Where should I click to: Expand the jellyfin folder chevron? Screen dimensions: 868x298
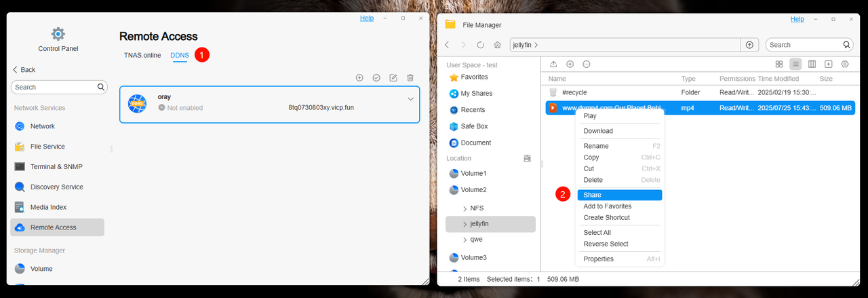point(465,224)
